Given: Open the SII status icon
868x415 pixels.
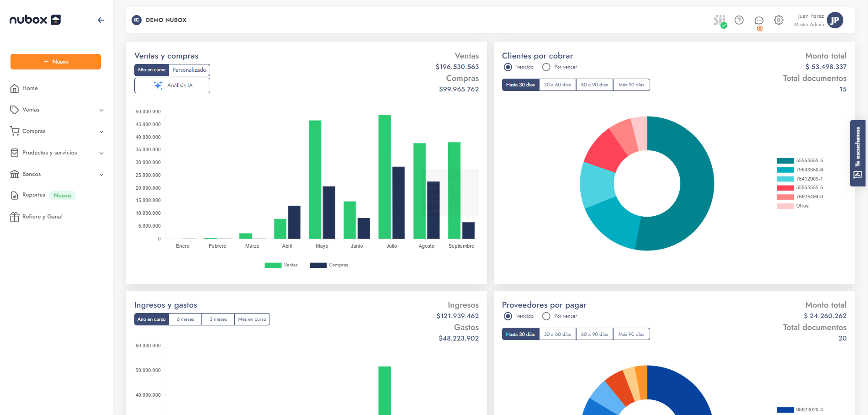Looking at the screenshot, I should [720, 21].
